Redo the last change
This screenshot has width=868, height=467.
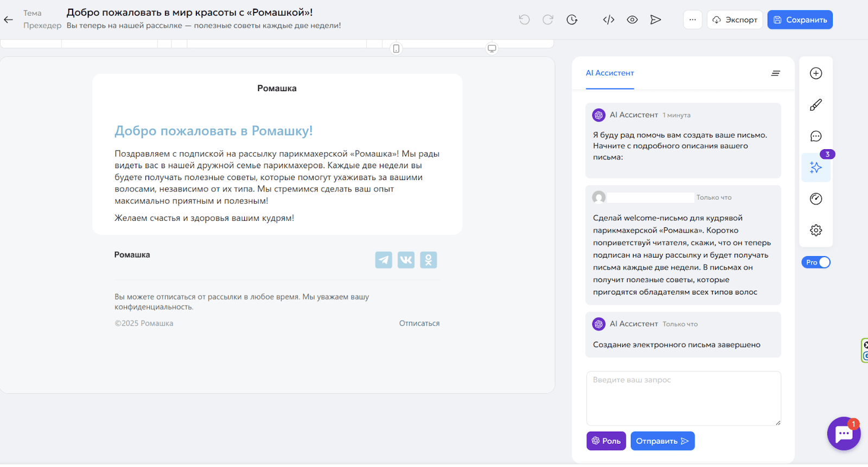tap(548, 20)
